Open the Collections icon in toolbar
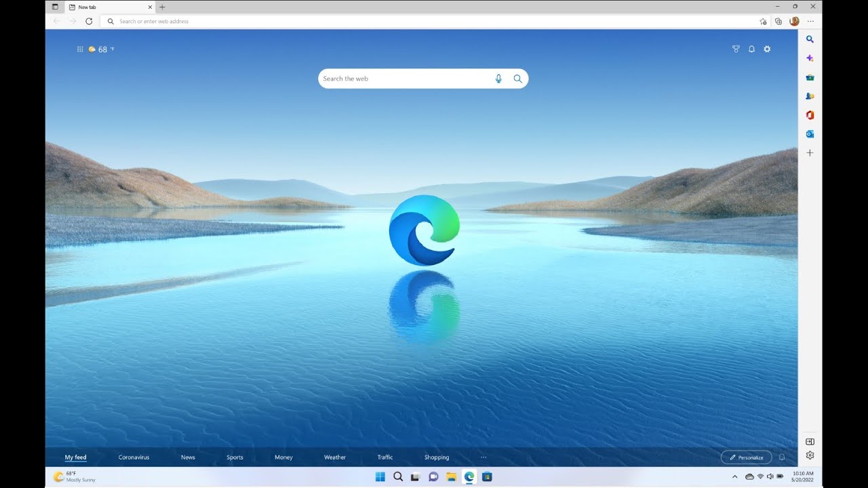 pos(778,21)
